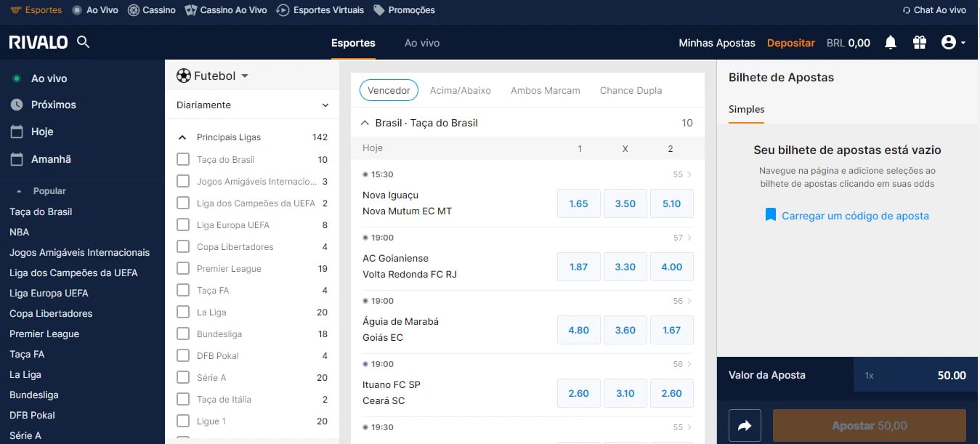Click the BRL 0,00 balance
The image size is (980, 444).
[849, 43]
